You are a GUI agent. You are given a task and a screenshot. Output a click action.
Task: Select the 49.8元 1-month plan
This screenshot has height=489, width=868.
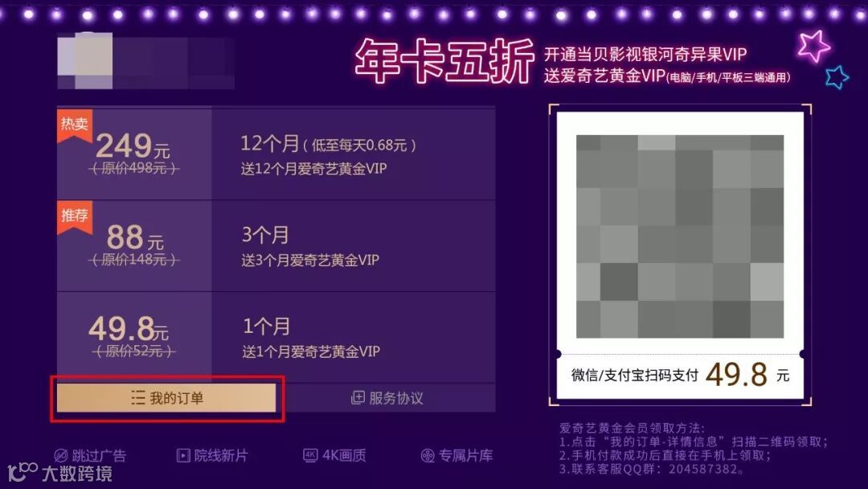click(276, 337)
